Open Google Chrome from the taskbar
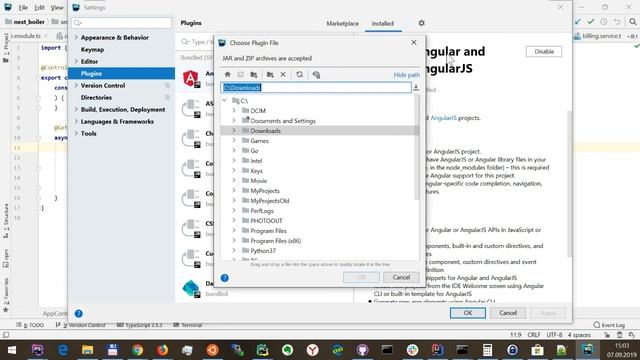 [138, 350]
